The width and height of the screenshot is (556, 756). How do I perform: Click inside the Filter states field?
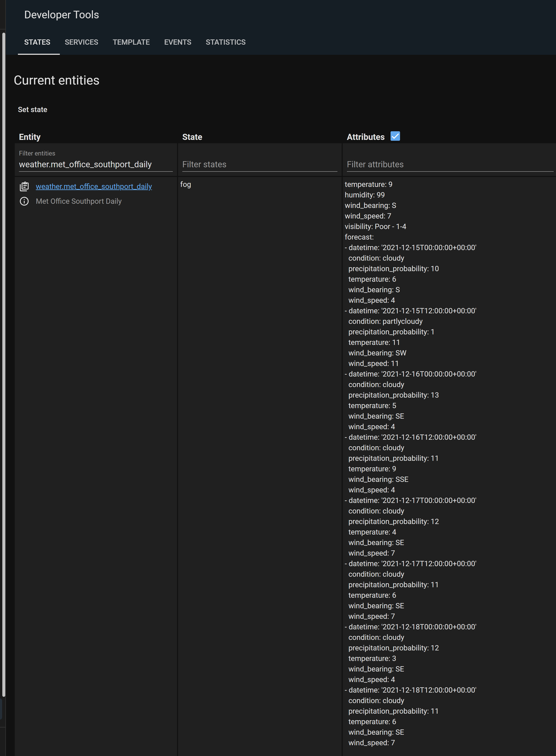click(x=259, y=164)
